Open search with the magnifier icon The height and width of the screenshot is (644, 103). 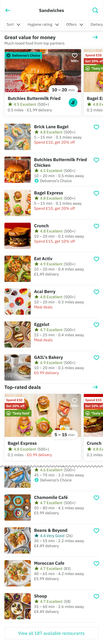[95, 10]
